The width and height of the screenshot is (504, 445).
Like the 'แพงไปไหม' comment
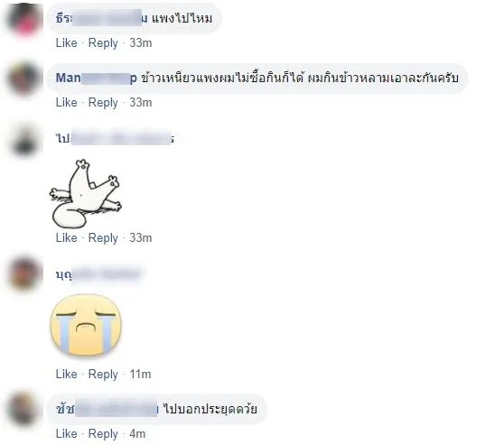(x=67, y=42)
